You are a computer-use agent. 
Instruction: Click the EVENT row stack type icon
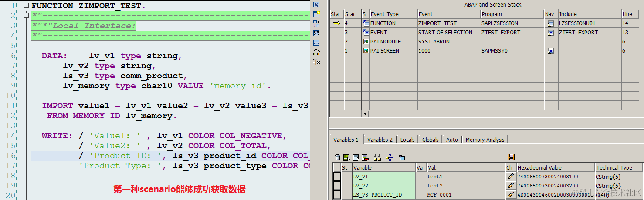366,33
